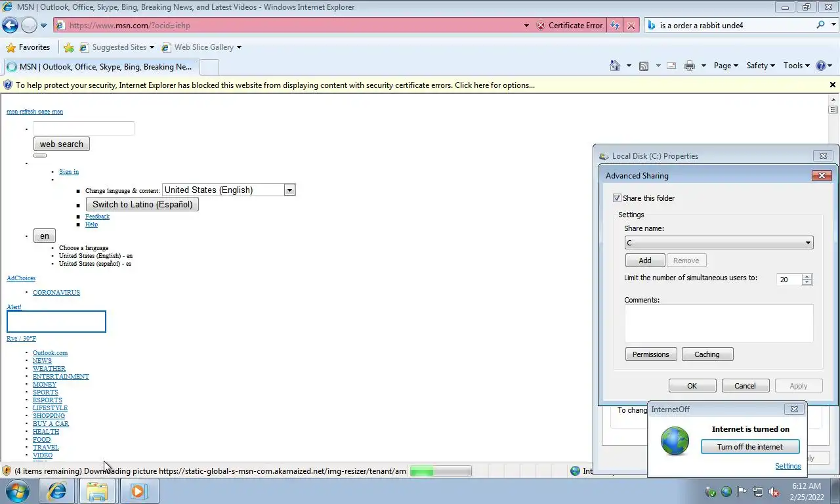The image size is (840, 504).
Task: Open the recent pages dropdown beside Forward
Action: click(43, 26)
